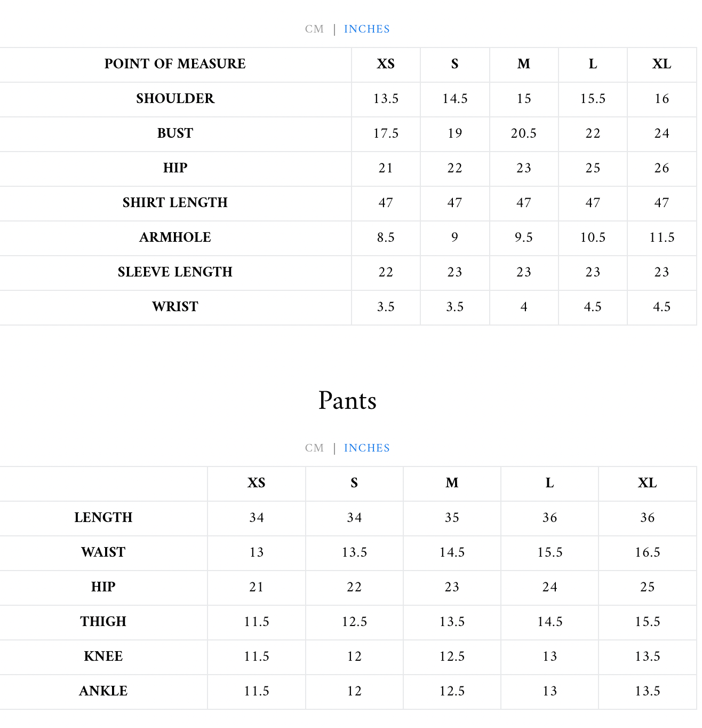This screenshot has height=728, width=702.
Task: Switch Pants size chart to CM
Action: point(314,448)
